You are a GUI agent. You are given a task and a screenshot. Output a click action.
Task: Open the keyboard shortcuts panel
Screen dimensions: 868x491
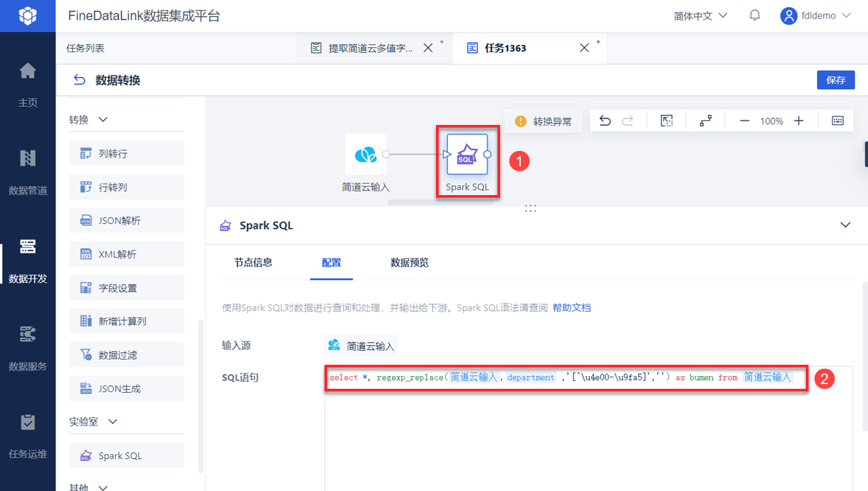point(838,121)
